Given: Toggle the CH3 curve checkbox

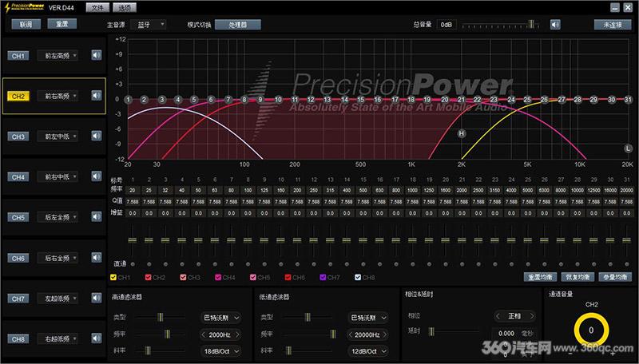Looking at the screenshot, I should coord(183,277).
